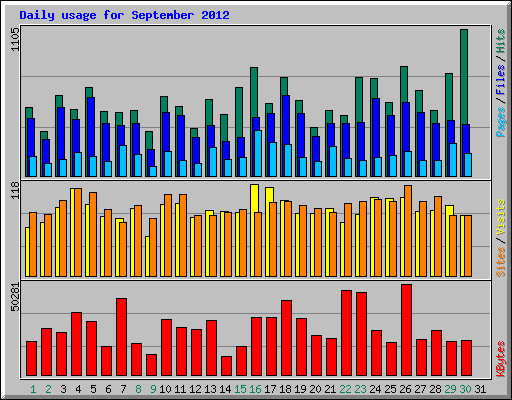Click the cyan pages bar for day 7
The height and width of the screenshot is (400, 512).
(x=123, y=161)
